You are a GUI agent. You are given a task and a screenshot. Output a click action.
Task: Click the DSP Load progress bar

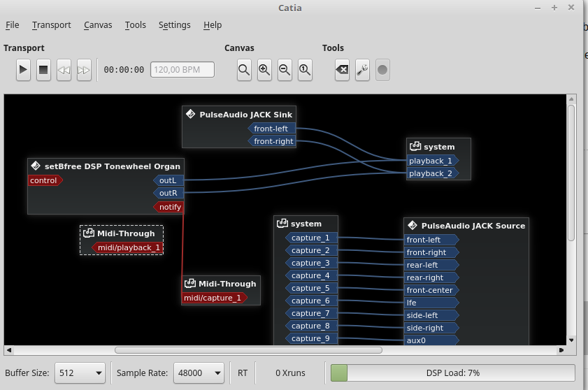tap(452, 373)
